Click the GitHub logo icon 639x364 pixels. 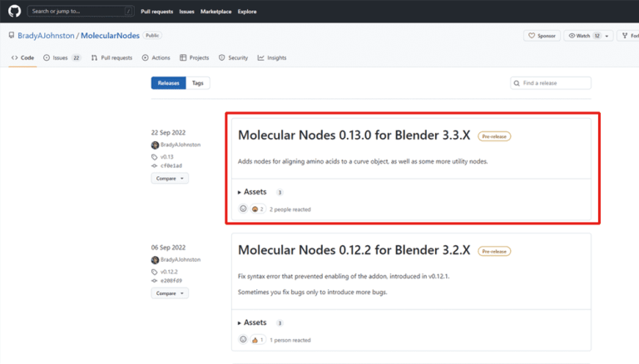click(x=12, y=12)
